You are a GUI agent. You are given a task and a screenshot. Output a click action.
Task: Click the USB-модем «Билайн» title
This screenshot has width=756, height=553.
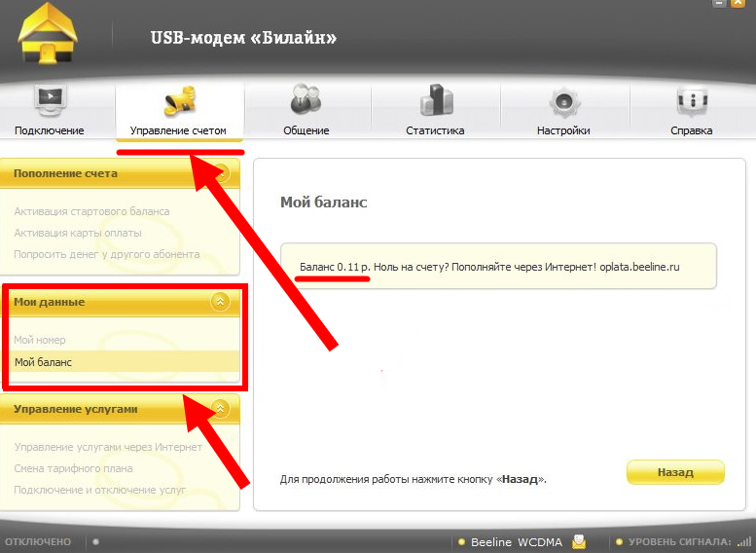243,38
